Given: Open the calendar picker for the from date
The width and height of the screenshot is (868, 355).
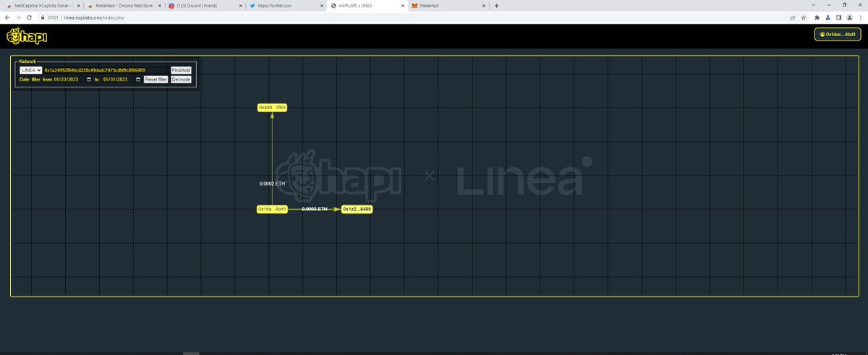Looking at the screenshot, I should click(89, 80).
